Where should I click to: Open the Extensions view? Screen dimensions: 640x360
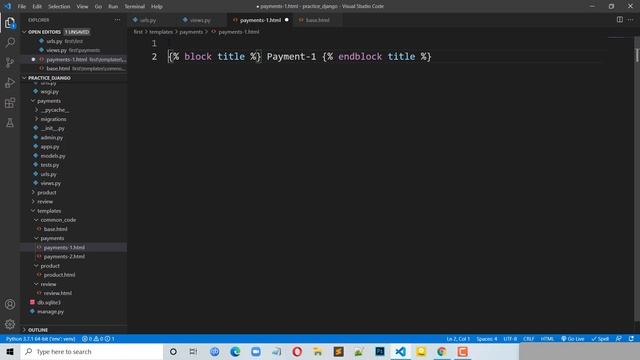10,103
